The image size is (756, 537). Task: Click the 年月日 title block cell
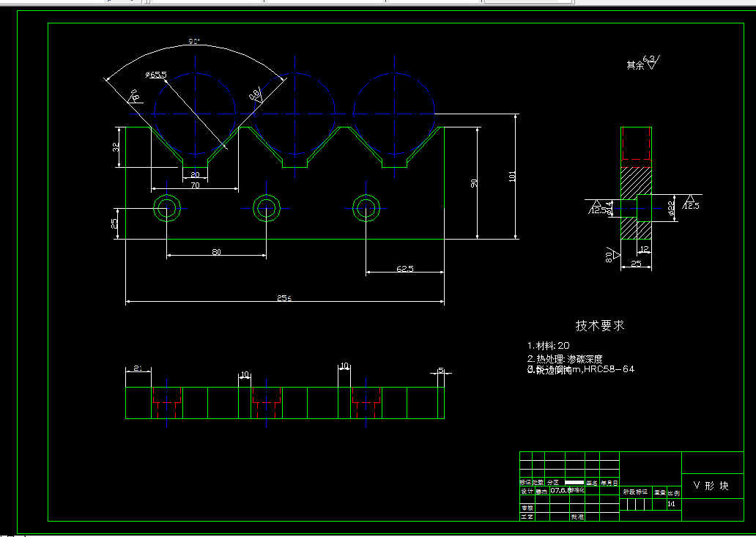pos(609,483)
